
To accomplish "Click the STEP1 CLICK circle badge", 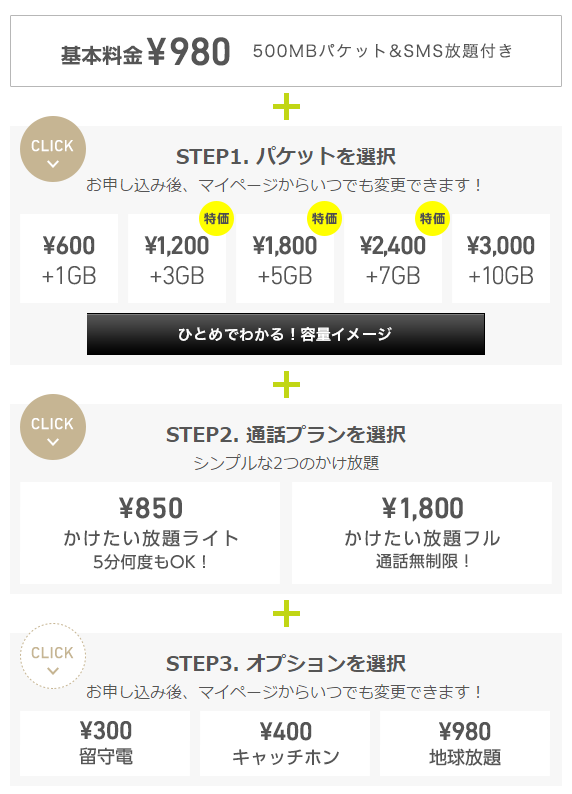I will click(53, 149).
